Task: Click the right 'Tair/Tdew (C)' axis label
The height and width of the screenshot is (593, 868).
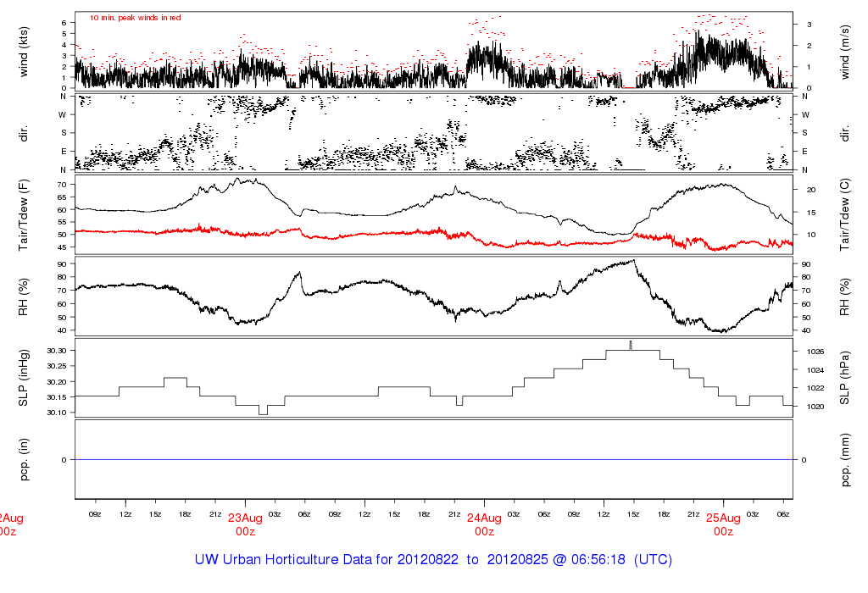Action: [845, 214]
